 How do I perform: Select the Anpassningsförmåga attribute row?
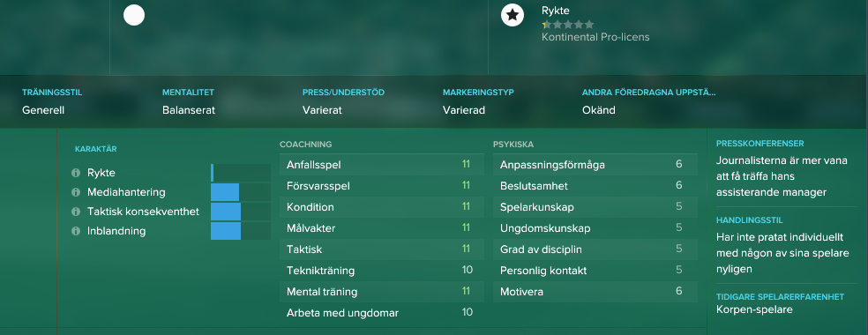(x=595, y=165)
